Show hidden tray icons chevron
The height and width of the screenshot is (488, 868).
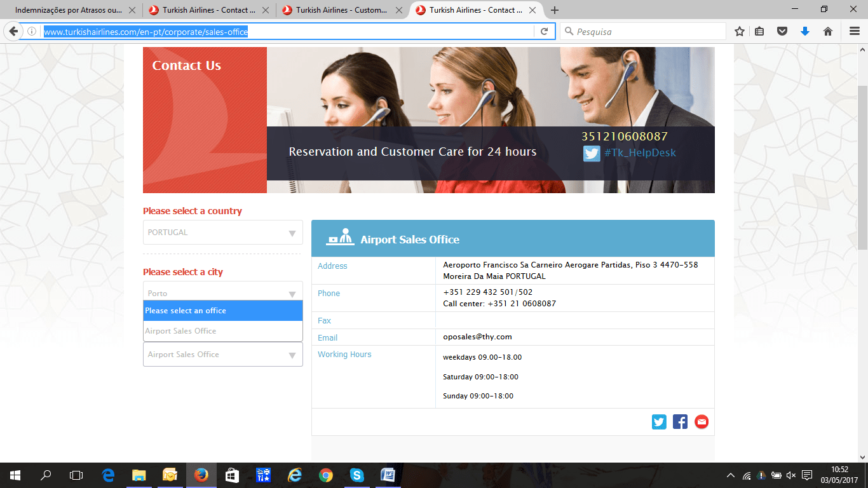[731, 475]
